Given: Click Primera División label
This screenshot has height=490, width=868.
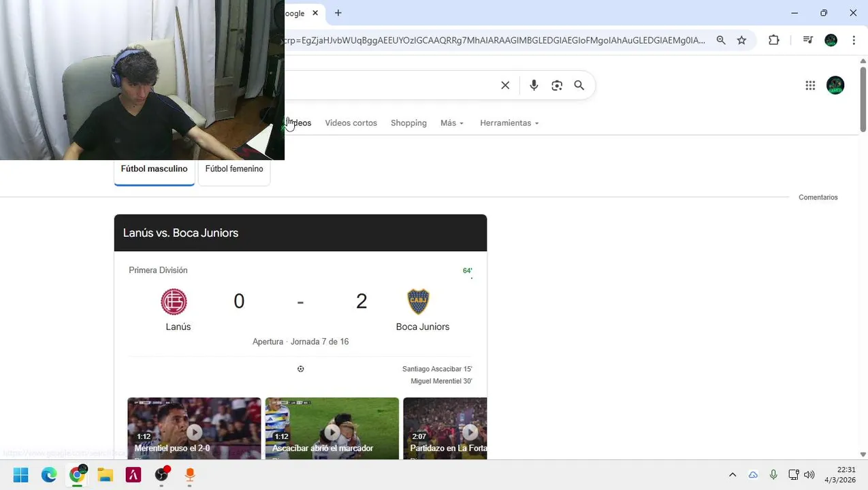Looking at the screenshot, I should (158, 270).
